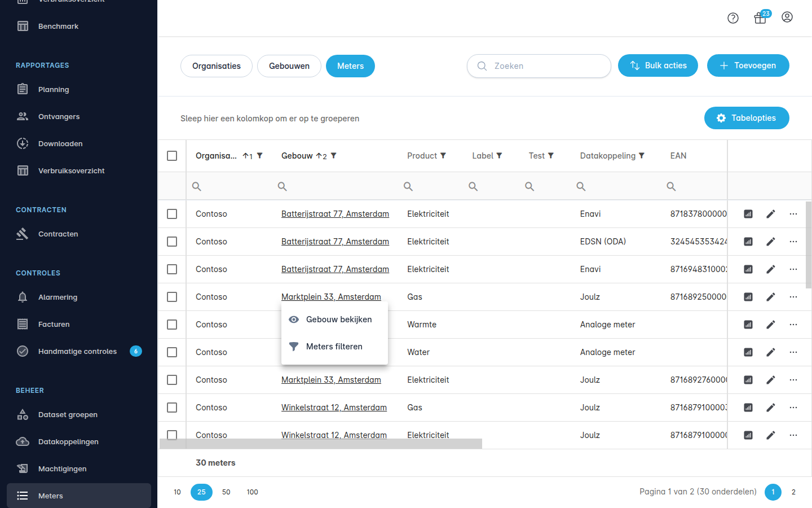Filter the Gebouw column via funnel icon

tap(334, 156)
